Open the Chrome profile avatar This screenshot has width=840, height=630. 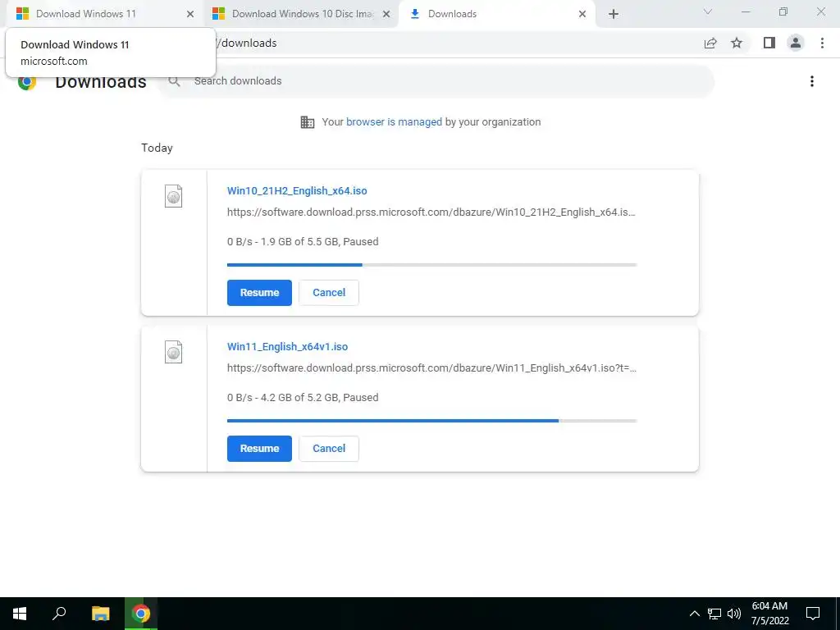796,43
